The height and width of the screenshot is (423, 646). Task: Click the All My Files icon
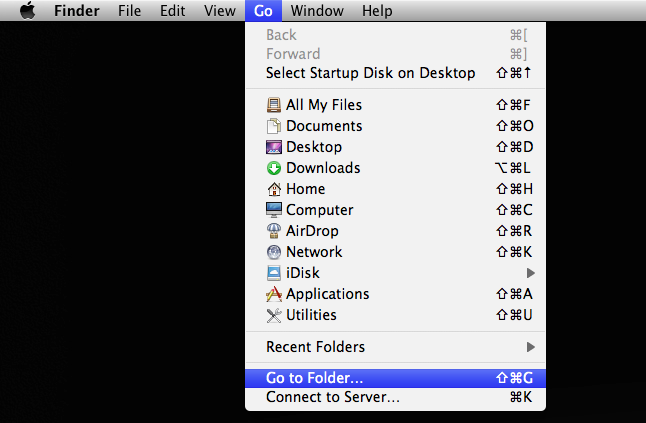274,105
